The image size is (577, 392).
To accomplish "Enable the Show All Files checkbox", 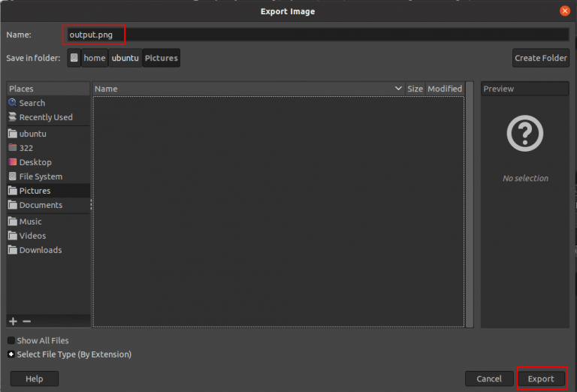I will click(x=11, y=340).
